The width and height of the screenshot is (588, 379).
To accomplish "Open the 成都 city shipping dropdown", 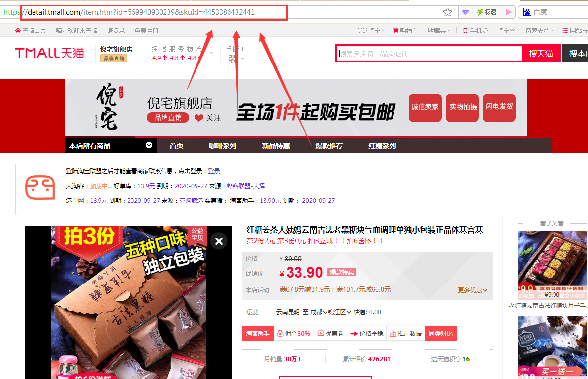I will (x=319, y=312).
